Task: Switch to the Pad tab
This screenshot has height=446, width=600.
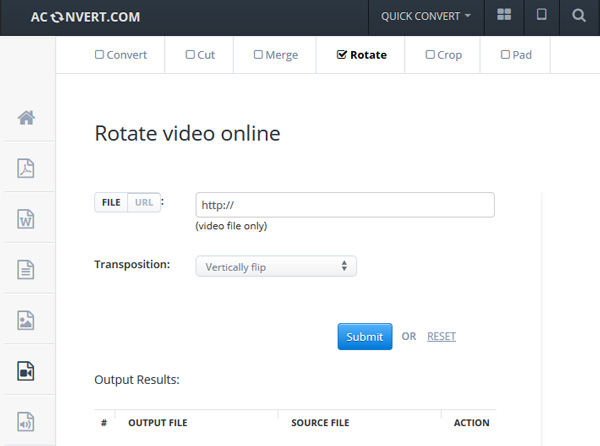Action: pos(516,55)
